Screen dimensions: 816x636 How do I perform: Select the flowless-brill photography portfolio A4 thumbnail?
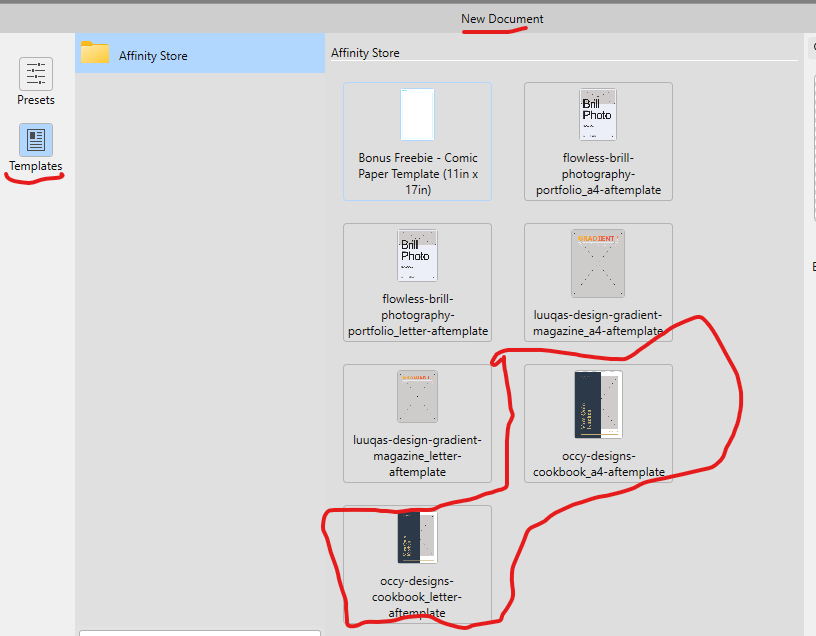tap(597, 141)
